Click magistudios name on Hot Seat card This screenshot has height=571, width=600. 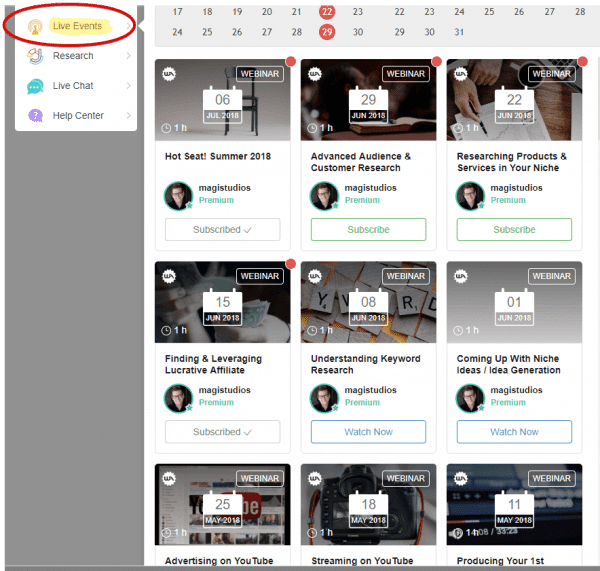pyautogui.click(x=225, y=188)
